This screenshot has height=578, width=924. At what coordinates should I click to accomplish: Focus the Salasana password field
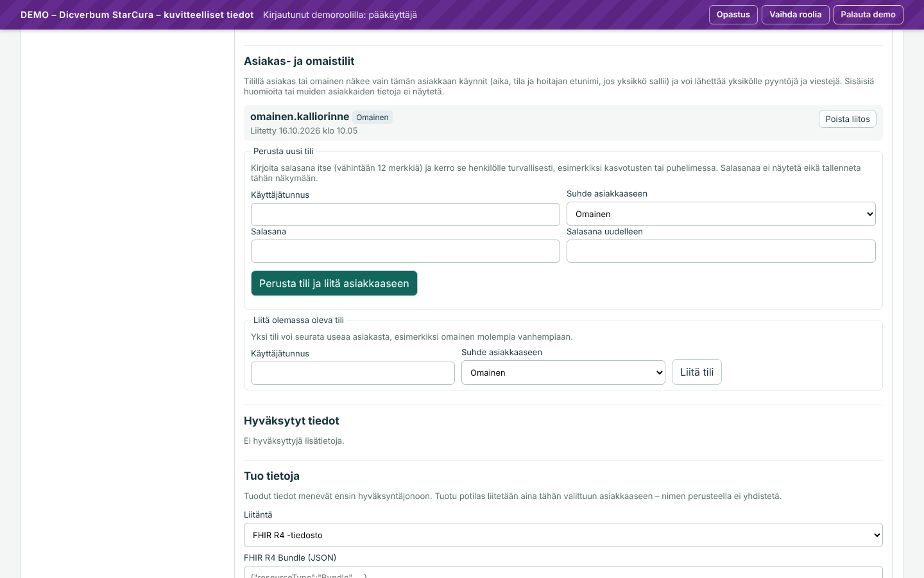(406, 251)
